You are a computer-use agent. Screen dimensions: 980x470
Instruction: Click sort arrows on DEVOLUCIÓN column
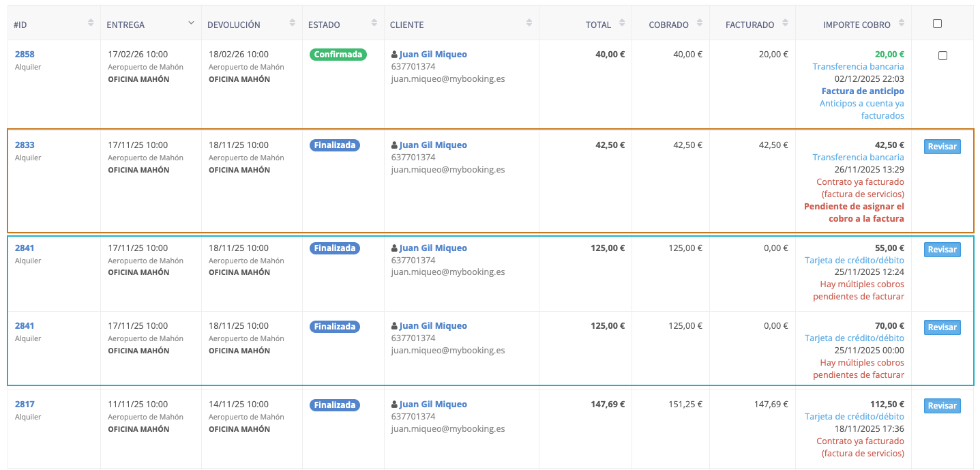pos(293,23)
